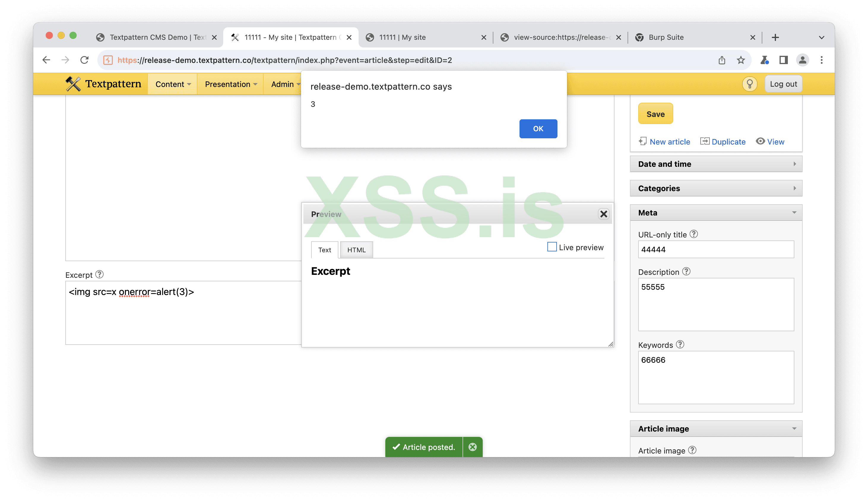Screen dimensions: 868x501
Task: Click the Duplicate article link
Action: coord(728,142)
